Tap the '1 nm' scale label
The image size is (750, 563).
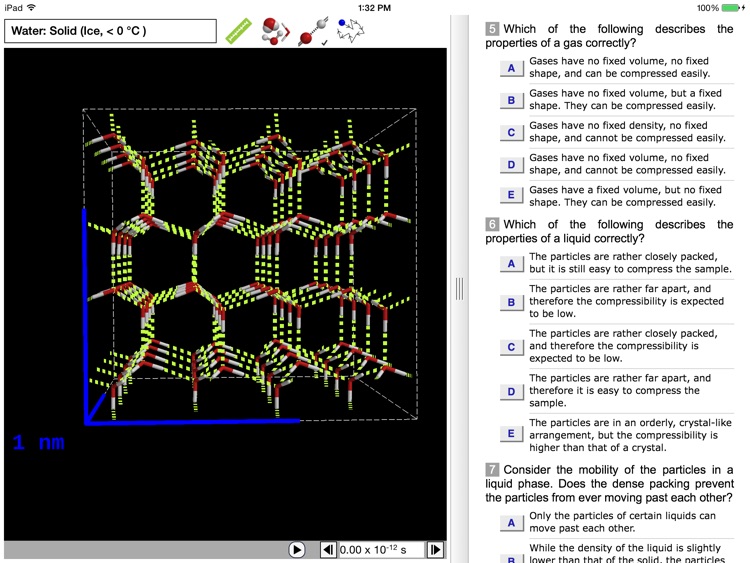pos(39,442)
